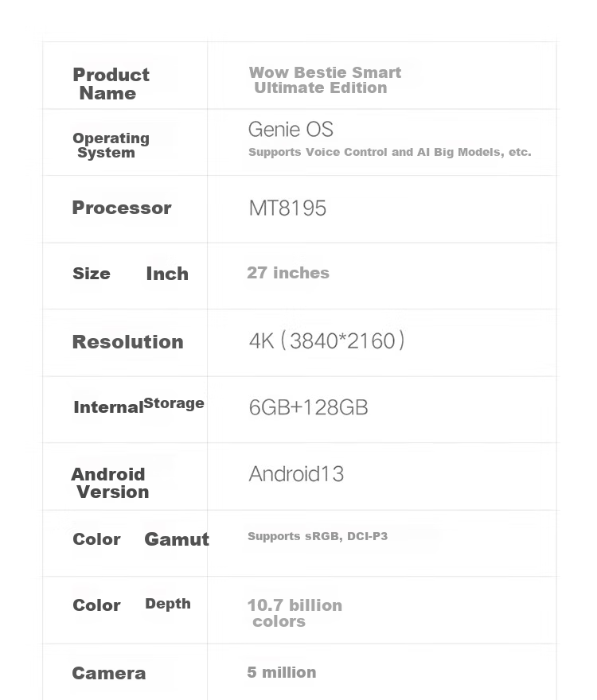The width and height of the screenshot is (597, 700).
Task: Click the Color Gamut label
Action: click(x=141, y=539)
